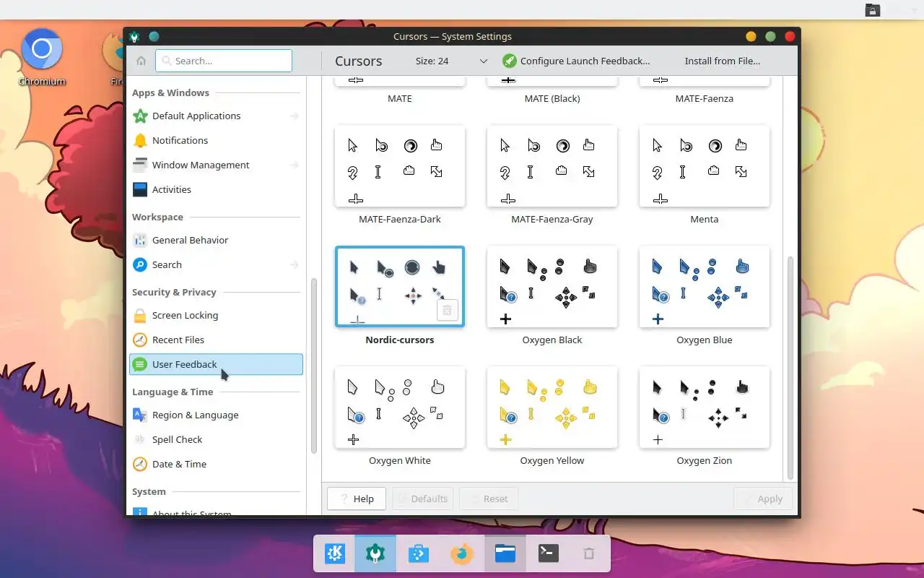Viewport: 924px width, 578px height.
Task: Open Default Applications settings
Action: [216, 116]
